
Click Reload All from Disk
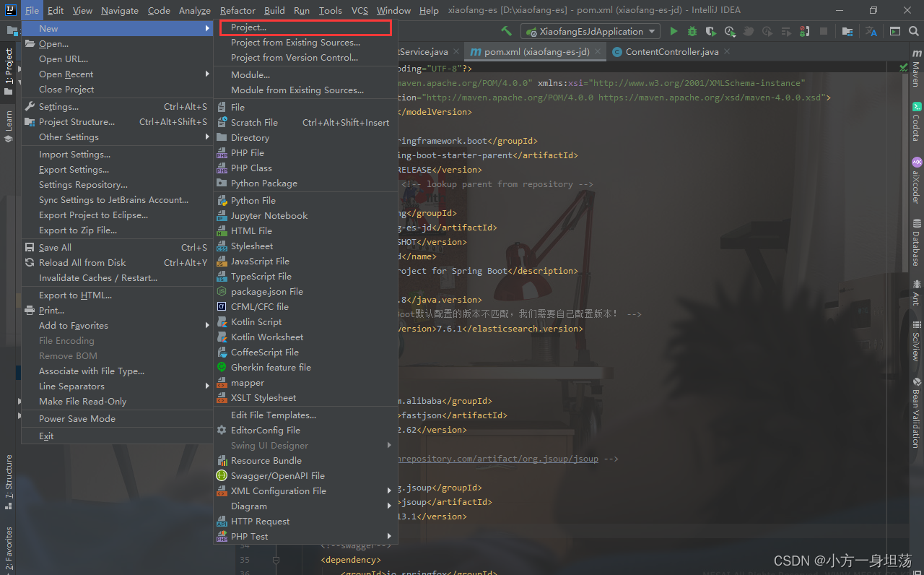[x=117, y=262]
